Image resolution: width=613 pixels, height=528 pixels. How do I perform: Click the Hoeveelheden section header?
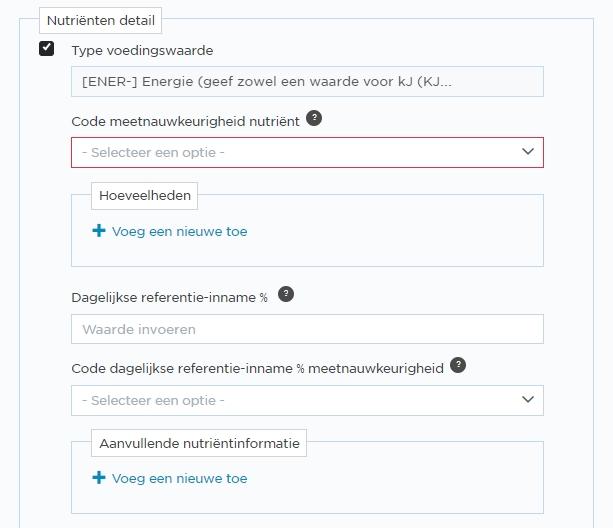[x=145, y=196]
